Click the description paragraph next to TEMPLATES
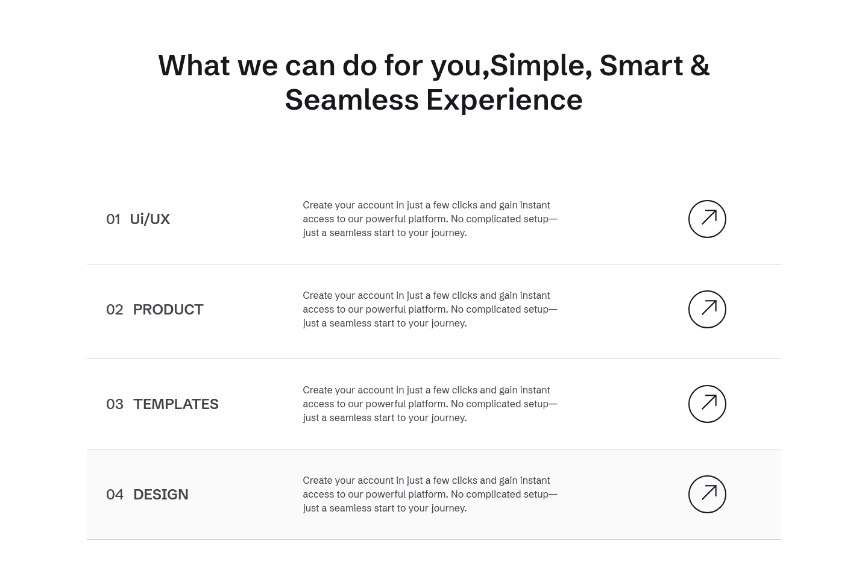Image resolution: width=868 pixels, height=588 pixels. click(x=430, y=404)
